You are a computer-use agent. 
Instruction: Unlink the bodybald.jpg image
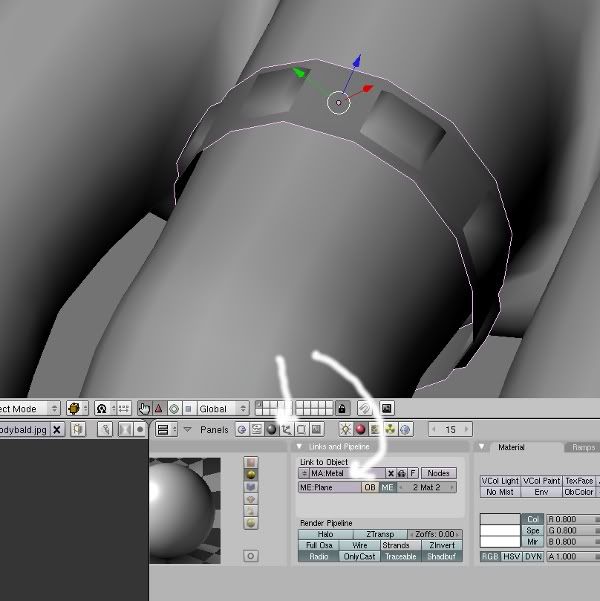coord(57,430)
